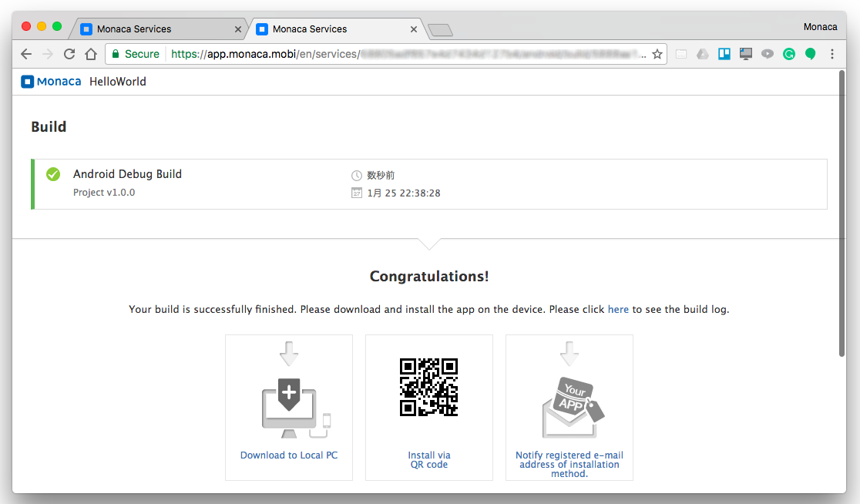Close the active Monaca Services tab
Viewport: 860px width, 504px height.
coord(414,29)
